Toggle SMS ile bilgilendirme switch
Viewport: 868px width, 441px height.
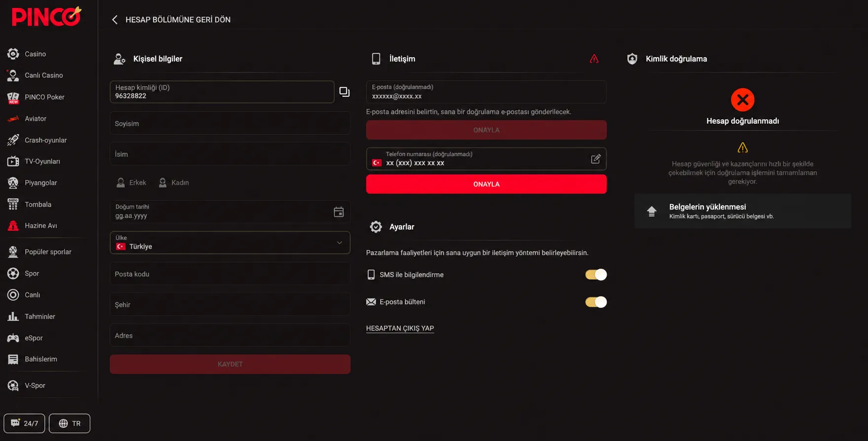[596, 275]
